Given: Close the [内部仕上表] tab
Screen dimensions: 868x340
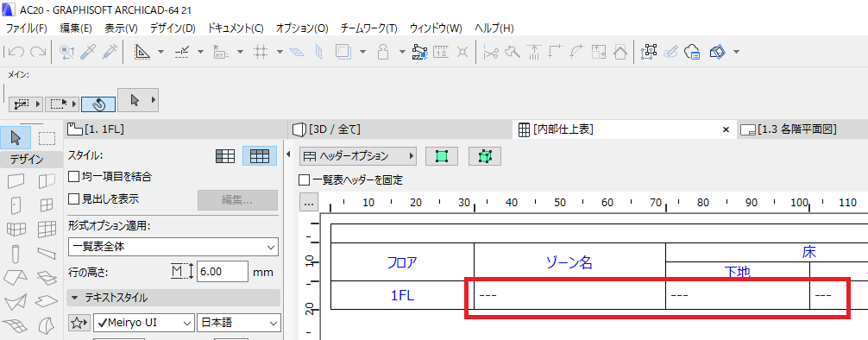Looking at the screenshot, I should click(726, 129).
